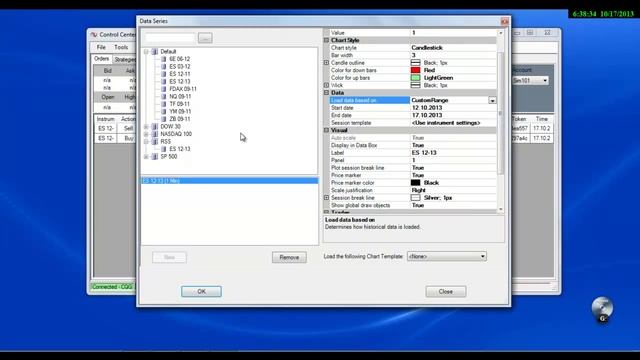
Task: Click the Scale justification value Right
Action: [x=418, y=190]
